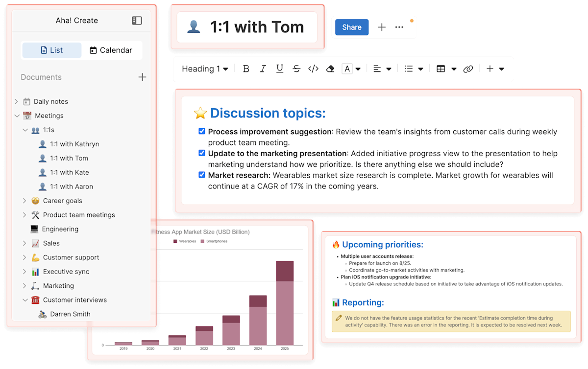This screenshot has width=588, height=369.
Task: Open the alignment dropdown arrow
Action: pos(389,69)
